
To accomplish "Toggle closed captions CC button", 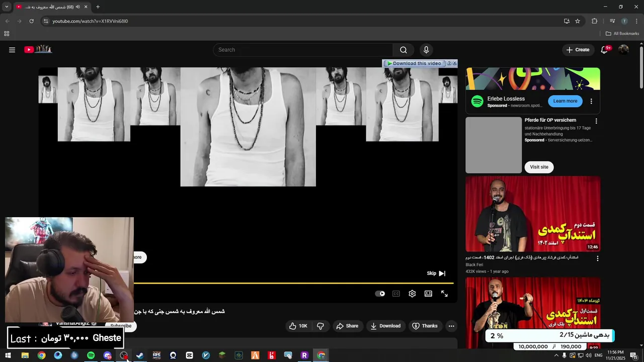I will 396,294.
